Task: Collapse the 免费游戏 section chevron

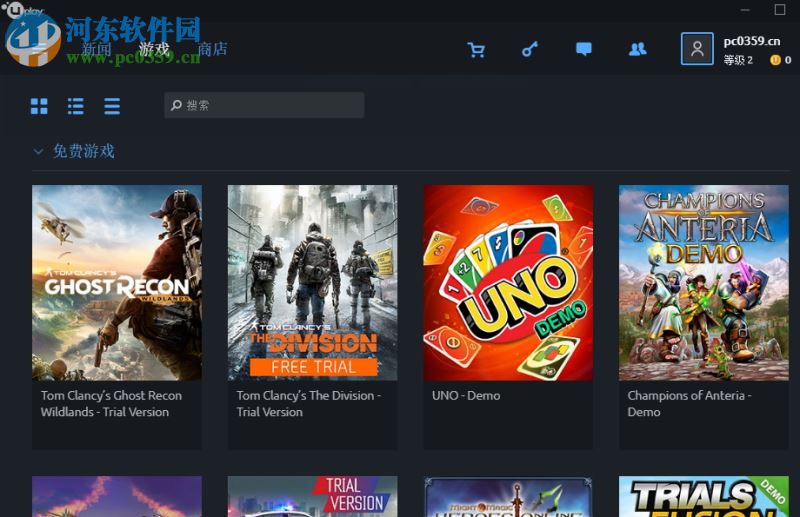Action: click(x=38, y=152)
